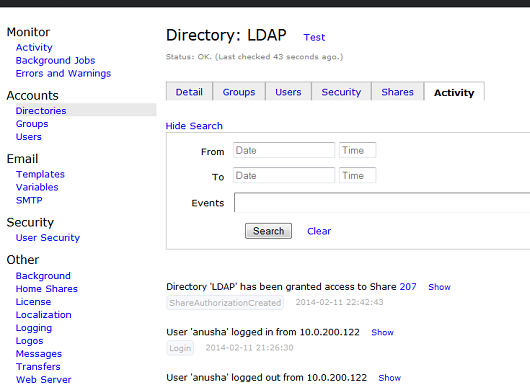Show details for anusha logged out event

point(390,378)
